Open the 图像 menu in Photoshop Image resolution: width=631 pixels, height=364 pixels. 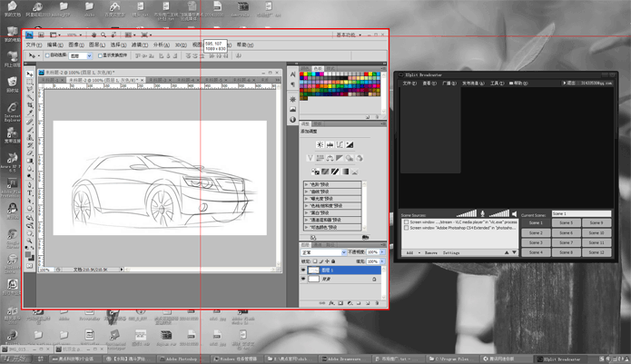pyautogui.click(x=76, y=45)
